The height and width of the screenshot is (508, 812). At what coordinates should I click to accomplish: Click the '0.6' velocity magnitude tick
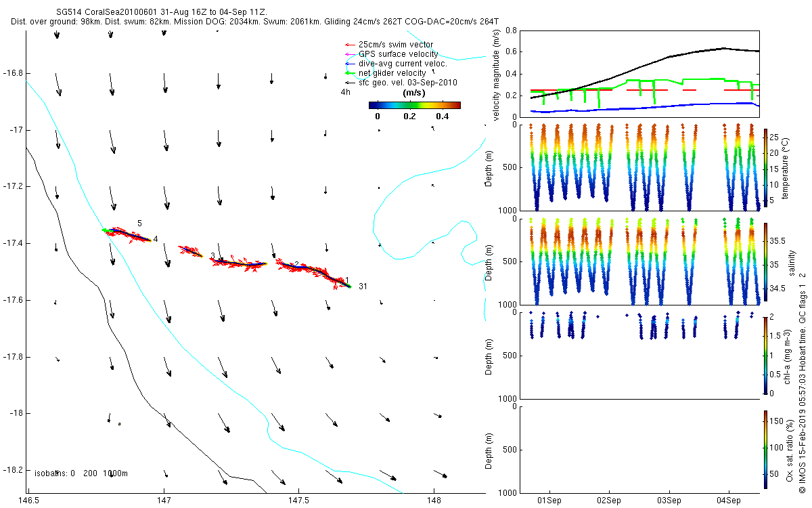pyautogui.click(x=512, y=52)
